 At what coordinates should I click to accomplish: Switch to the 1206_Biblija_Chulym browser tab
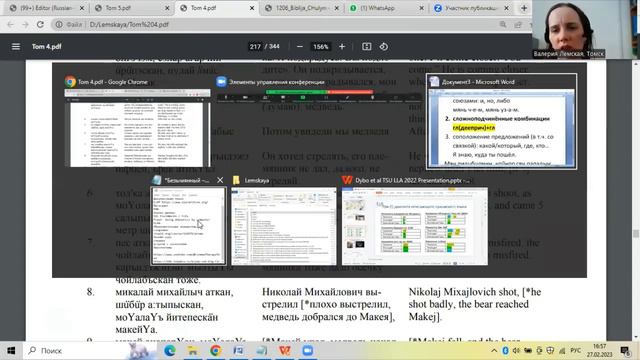pos(301,8)
